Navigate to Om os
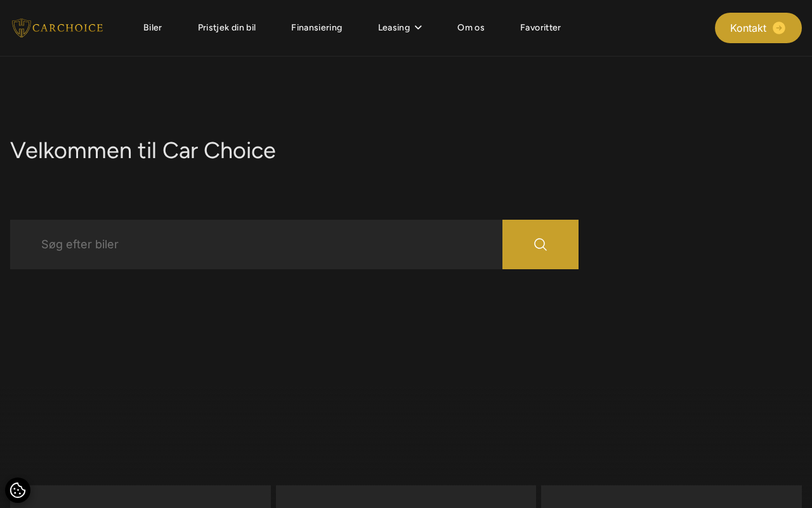This screenshot has width=812, height=508. point(471,27)
